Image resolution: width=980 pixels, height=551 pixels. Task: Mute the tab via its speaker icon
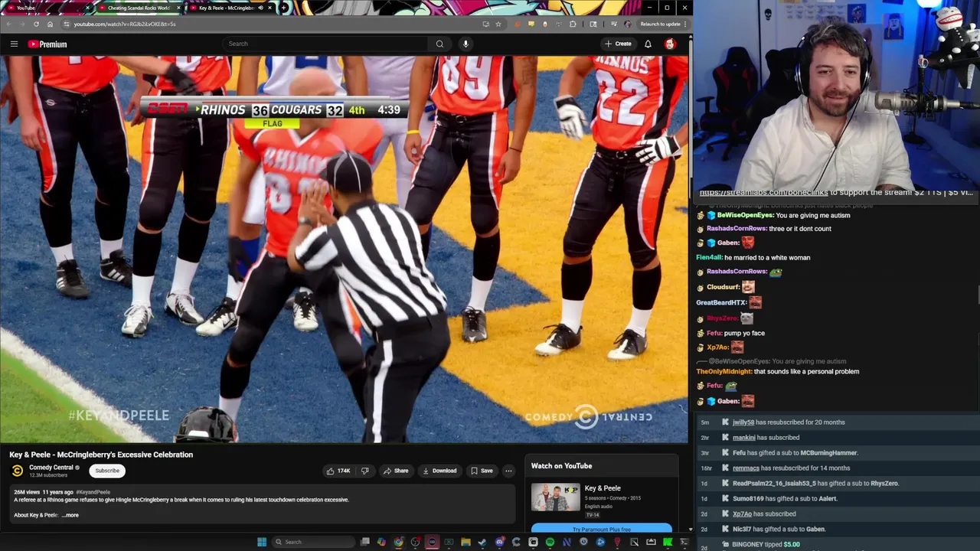tap(260, 8)
